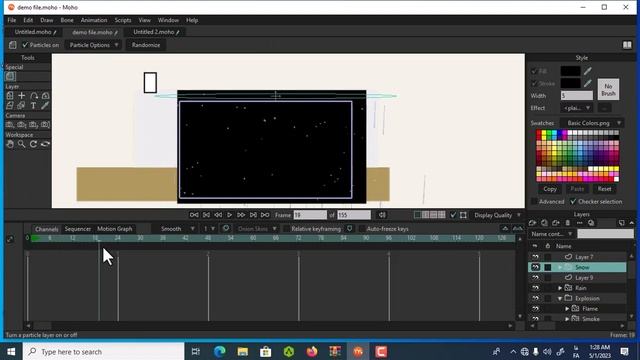Toggle the Stroke checkbox in Style
The height and width of the screenshot is (360, 640).
click(534, 83)
